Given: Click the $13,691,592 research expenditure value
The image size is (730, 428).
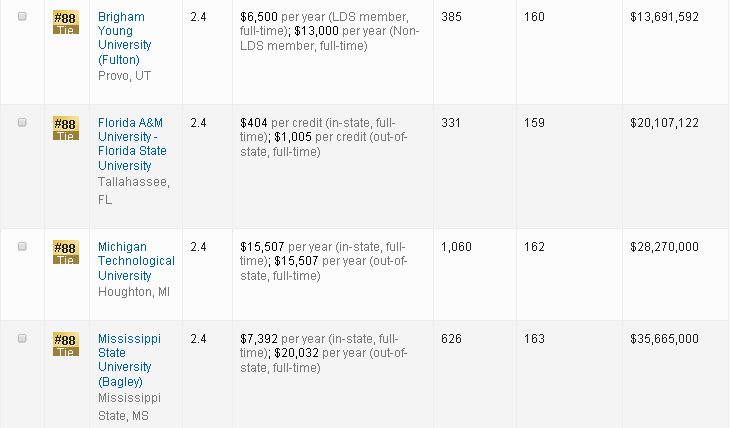Looking at the screenshot, I should pyautogui.click(x=664, y=17).
